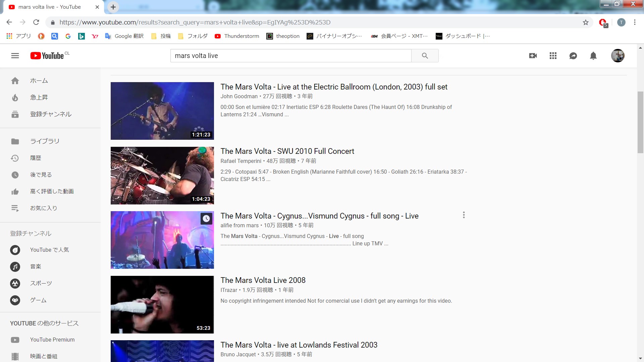644x362 pixels.
Task: Click 'Live at the Electric Ballroom' title link
Action: [x=334, y=86]
